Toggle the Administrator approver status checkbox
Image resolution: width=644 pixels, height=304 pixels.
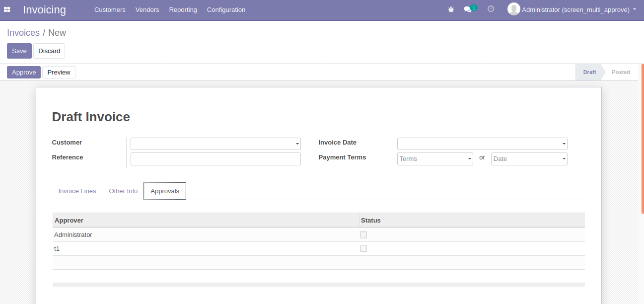363,234
